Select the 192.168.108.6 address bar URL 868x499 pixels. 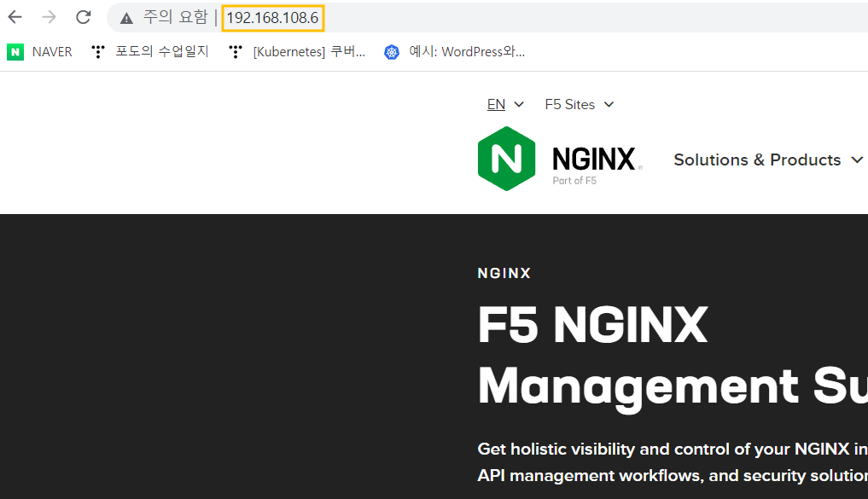click(x=272, y=18)
